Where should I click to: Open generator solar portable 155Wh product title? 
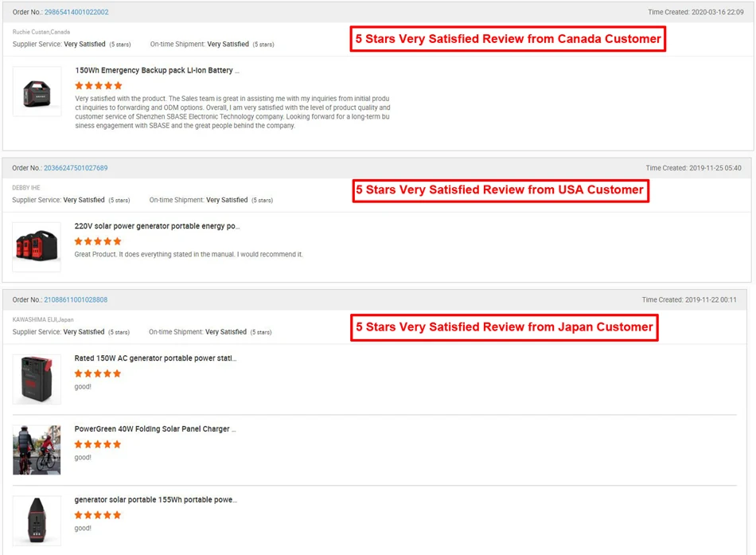[156, 499]
